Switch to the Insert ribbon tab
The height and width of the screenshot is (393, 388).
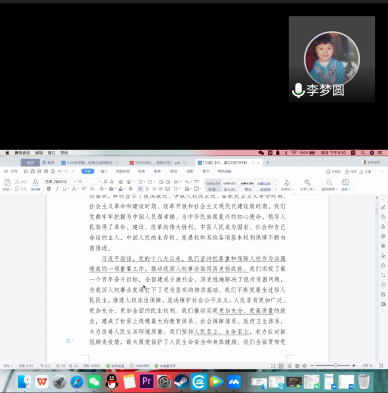[104, 171]
